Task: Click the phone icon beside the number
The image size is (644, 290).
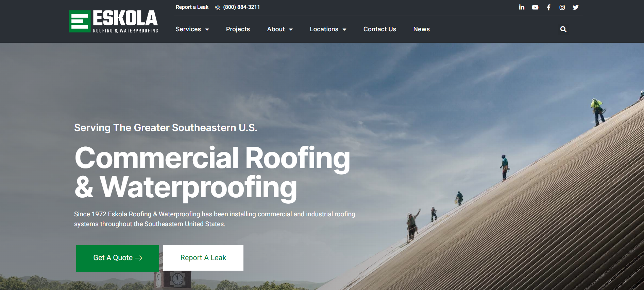Action: [x=217, y=7]
